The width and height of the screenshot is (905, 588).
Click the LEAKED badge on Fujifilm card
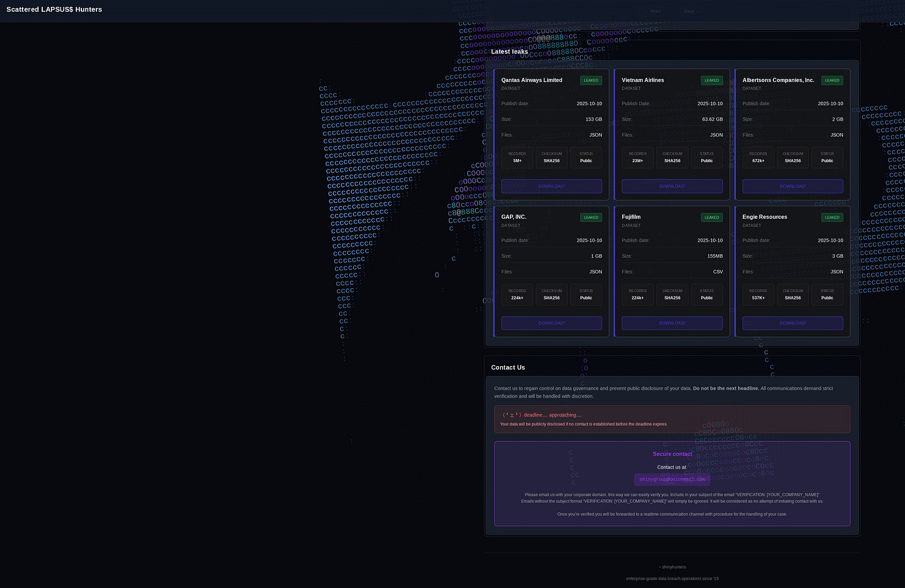click(712, 218)
